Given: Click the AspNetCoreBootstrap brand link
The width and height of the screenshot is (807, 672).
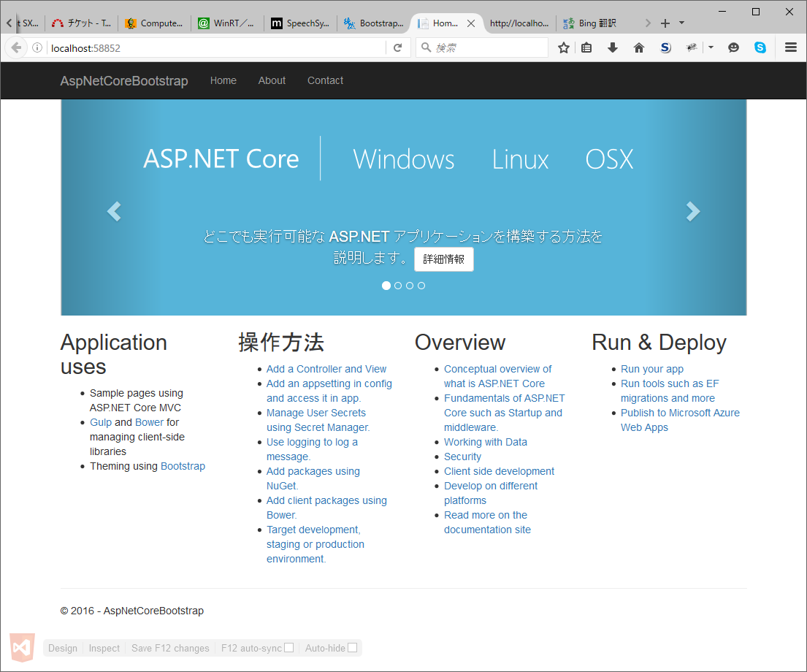Looking at the screenshot, I should tap(124, 81).
